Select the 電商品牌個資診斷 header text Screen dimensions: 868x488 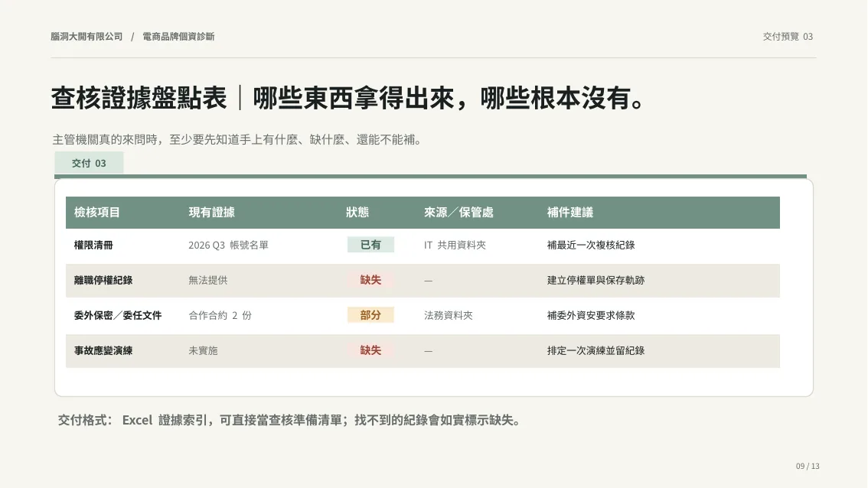click(178, 37)
